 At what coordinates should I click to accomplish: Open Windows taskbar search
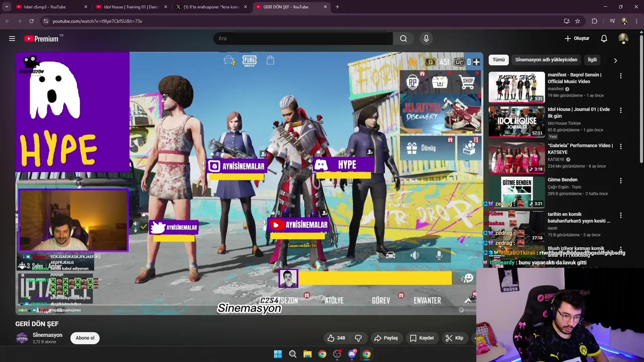pyautogui.click(x=292, y=354)
